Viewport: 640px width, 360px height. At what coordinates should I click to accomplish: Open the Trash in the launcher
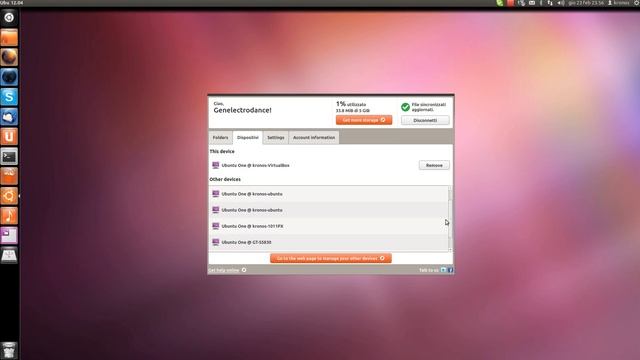[x=9, y=350]
